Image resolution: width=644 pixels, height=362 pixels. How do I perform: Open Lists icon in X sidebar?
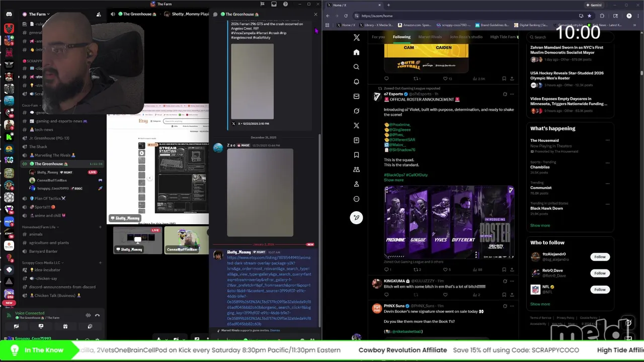point(356,140)
